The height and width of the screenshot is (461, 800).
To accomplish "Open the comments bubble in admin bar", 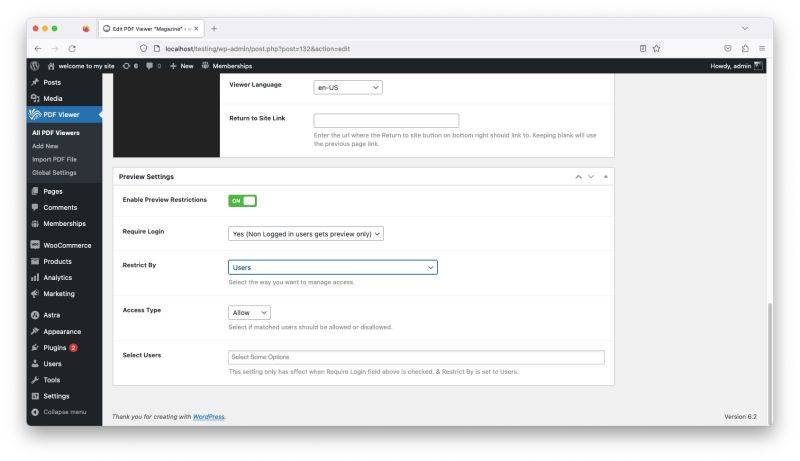I will 153,66.
